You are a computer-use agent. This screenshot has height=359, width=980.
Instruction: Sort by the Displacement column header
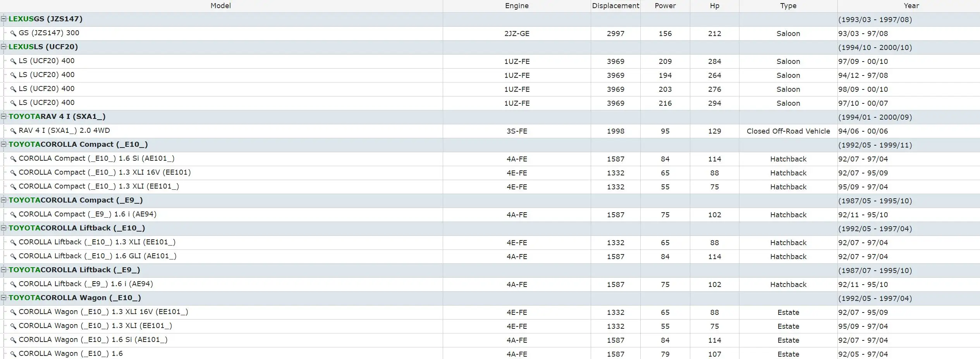(x=616, y=6)
